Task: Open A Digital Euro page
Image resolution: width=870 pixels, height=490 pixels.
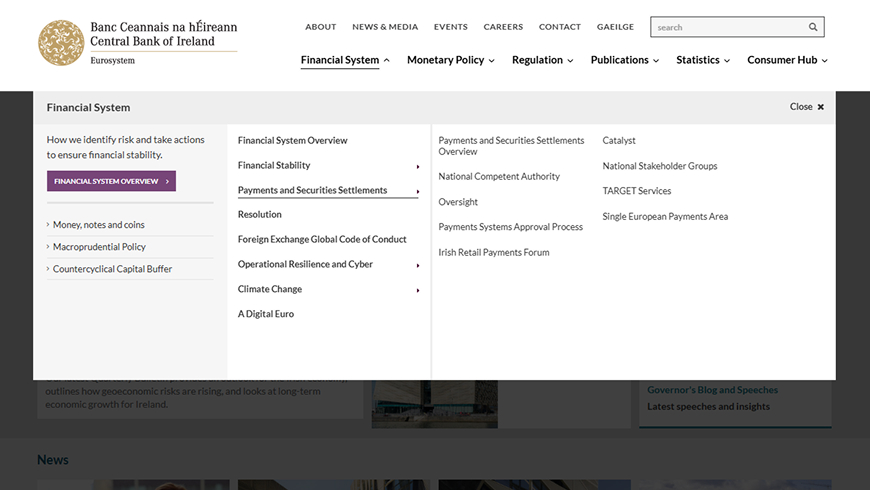Action: 266,314
